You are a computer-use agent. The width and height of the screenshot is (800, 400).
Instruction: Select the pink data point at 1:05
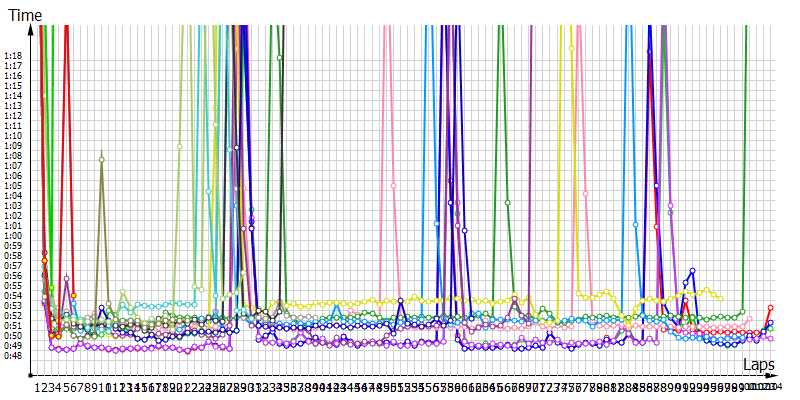coord(393,186)
